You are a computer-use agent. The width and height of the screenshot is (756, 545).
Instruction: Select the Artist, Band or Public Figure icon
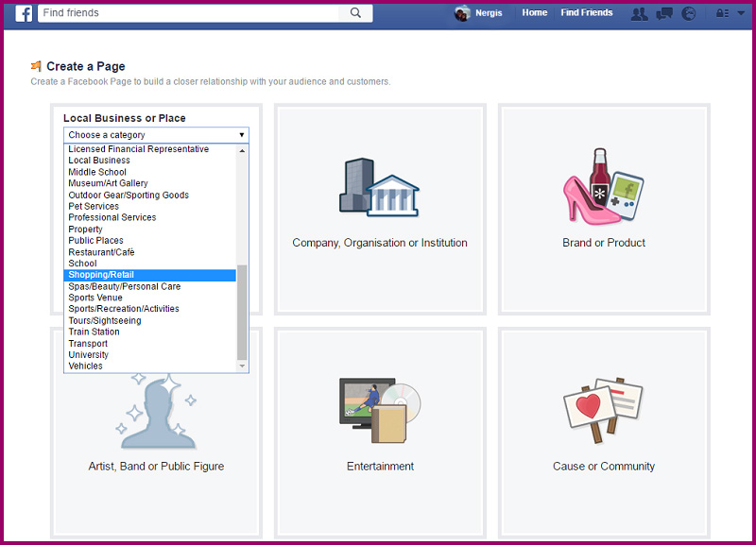[x=156, y=411]
